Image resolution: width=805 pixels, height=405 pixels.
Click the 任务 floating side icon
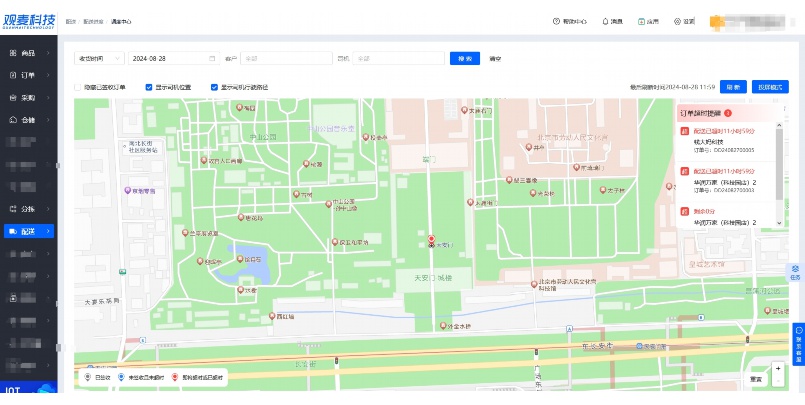(796, 271)
